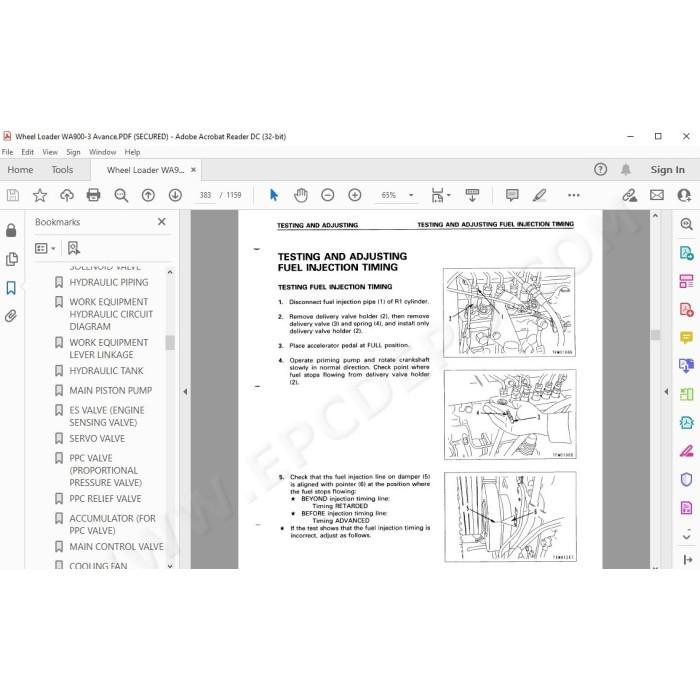
Task: Open Fill & Sign tool in right pane
Action: click(686, 450)
